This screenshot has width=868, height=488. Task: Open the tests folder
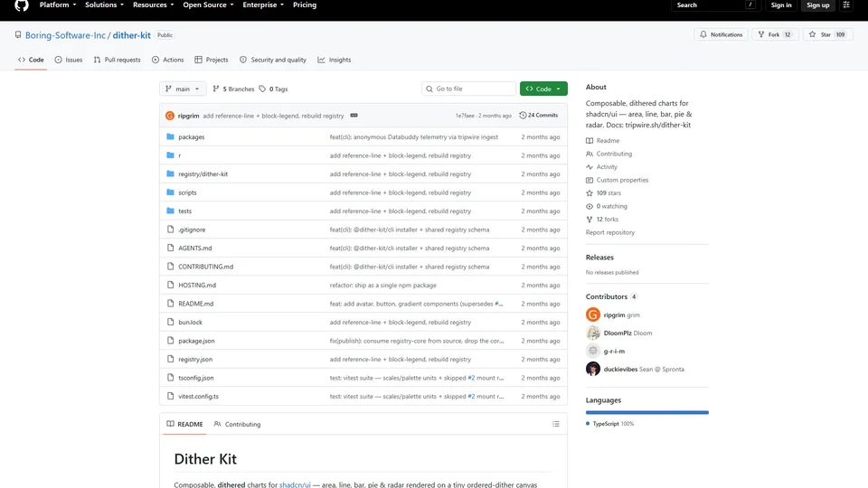184,211
